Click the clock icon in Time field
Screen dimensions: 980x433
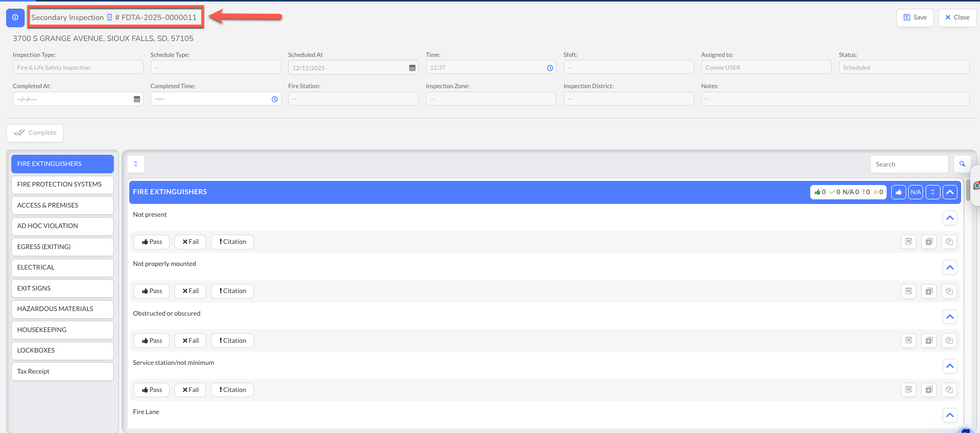coord(550,68)
